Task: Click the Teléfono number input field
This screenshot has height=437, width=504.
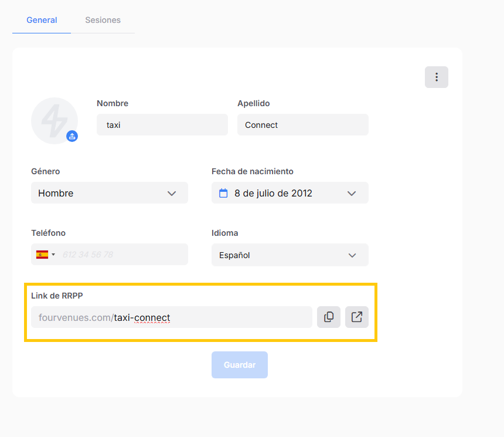Action: pos(123,255)
